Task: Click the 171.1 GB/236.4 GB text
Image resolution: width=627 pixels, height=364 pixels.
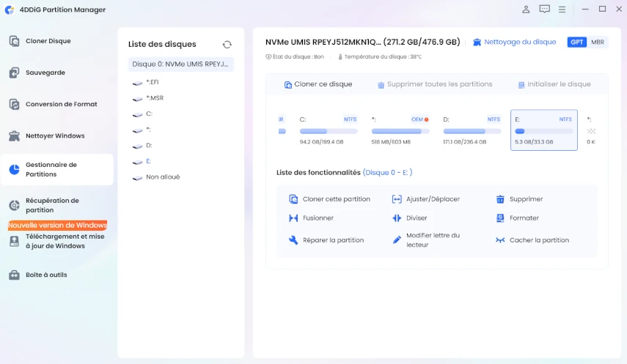Action: point(465,142)
